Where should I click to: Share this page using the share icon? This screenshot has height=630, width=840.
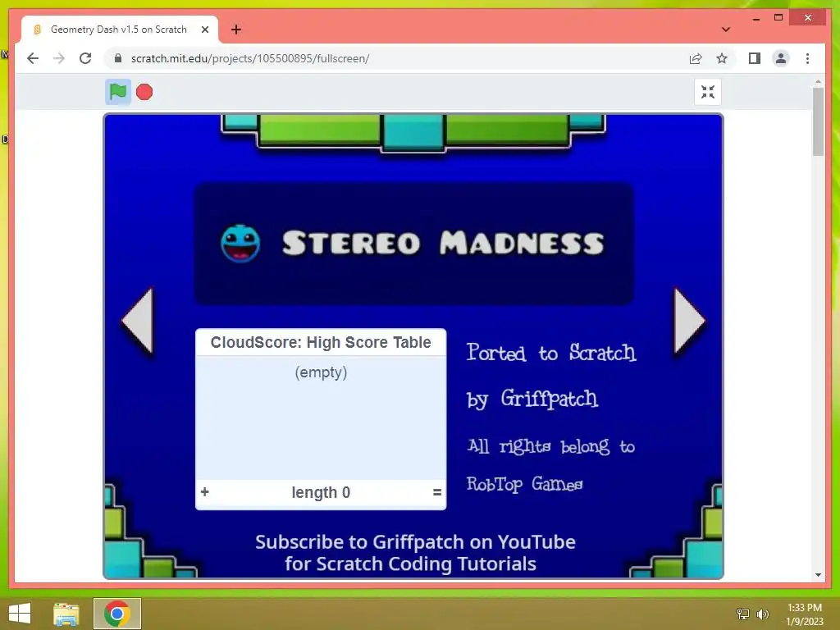click(x=696, y=58)
